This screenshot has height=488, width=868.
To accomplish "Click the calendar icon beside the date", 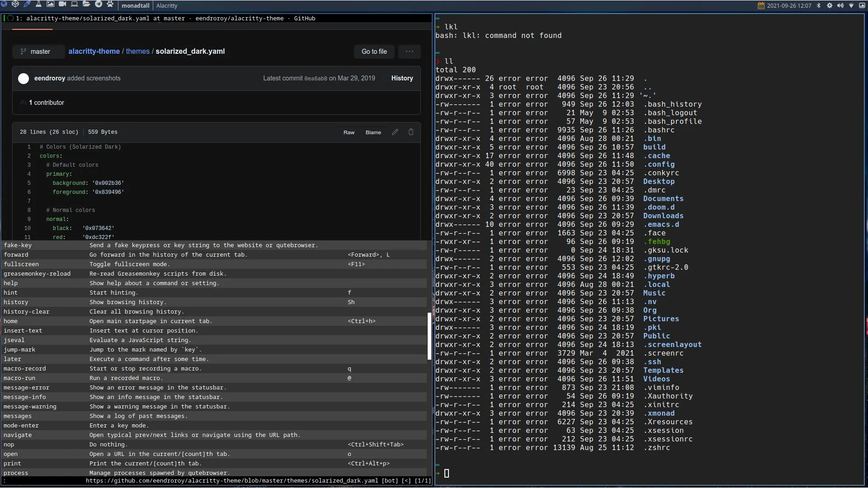I will coord(761,5).
